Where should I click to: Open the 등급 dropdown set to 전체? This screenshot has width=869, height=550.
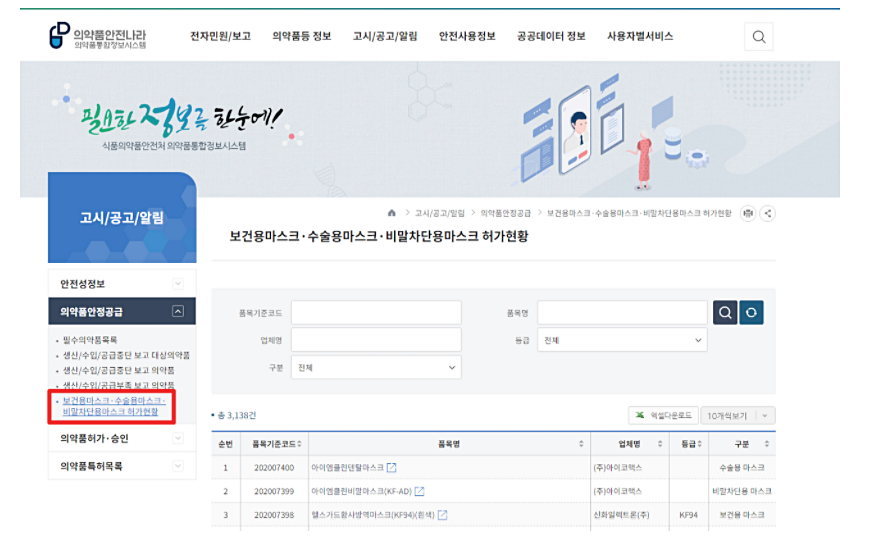coord(622,340)
